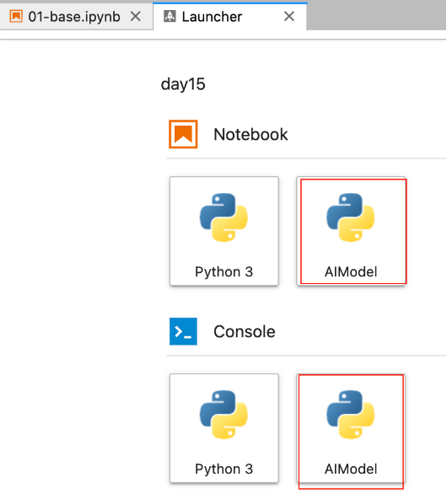Click the orange Notebook section icon
447x504 pixels.
[x=183, y=134]
